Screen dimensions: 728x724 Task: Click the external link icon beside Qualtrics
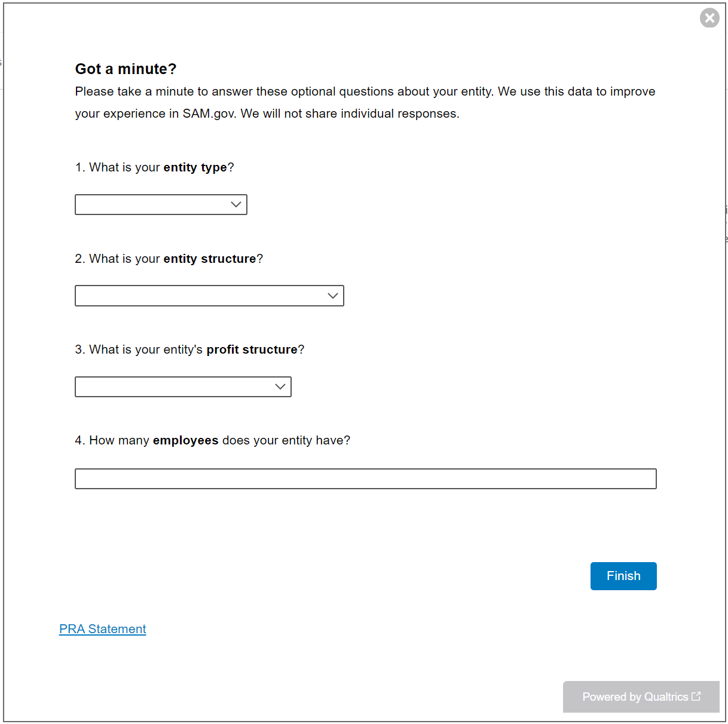point(696,697)
